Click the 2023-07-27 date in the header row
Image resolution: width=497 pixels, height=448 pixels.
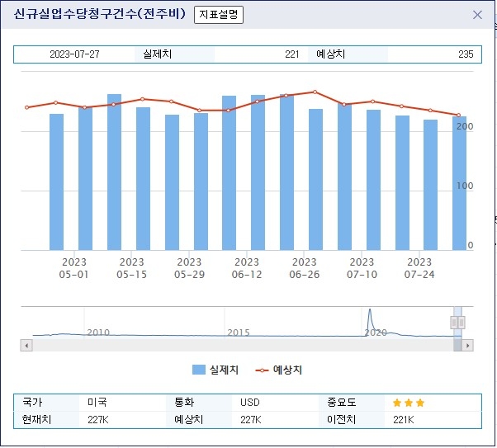click(74, 54)
